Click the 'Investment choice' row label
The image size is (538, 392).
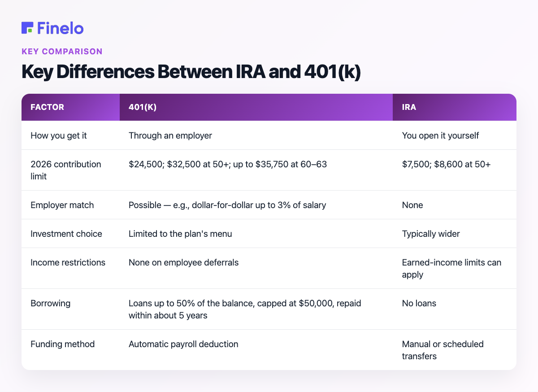70,234
